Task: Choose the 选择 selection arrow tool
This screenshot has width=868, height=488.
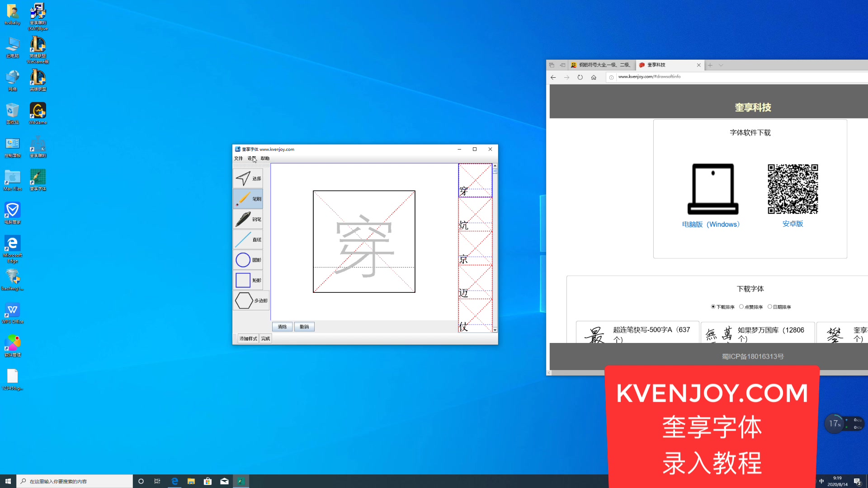Action: coord(248,178)
